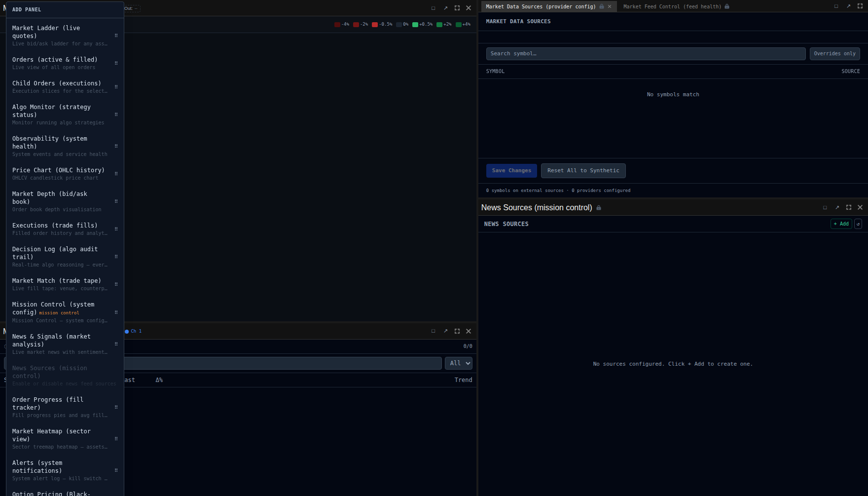Add the Market Depth (bid/ask book) panel

pyautogui.click(x=65, y=201)
